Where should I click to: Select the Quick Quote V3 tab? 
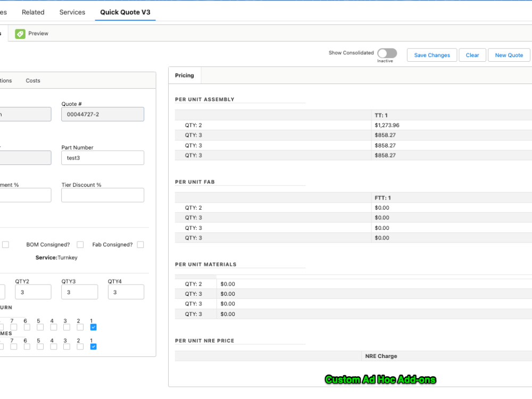coord(125,12)
